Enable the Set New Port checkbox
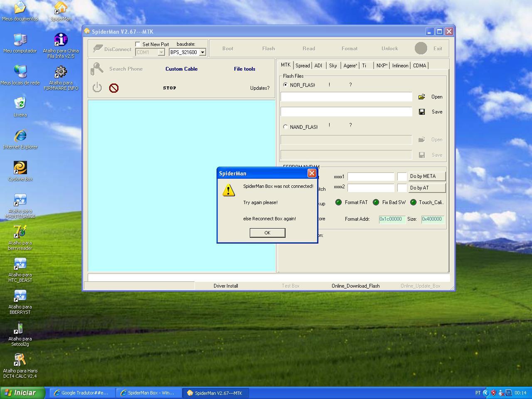Viewport: 532px width, 399px height. click(138, 44)
